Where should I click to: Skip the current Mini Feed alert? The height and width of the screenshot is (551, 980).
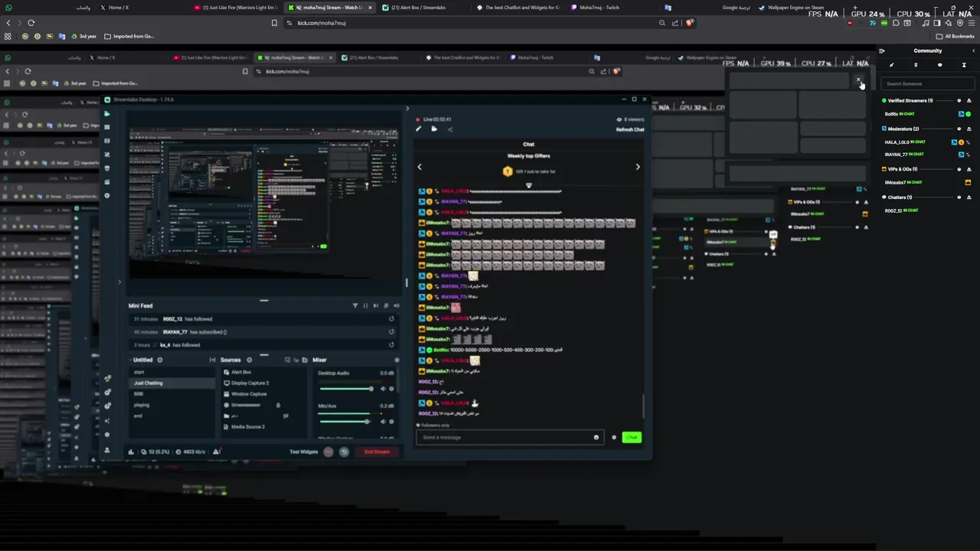pos(375,305)
